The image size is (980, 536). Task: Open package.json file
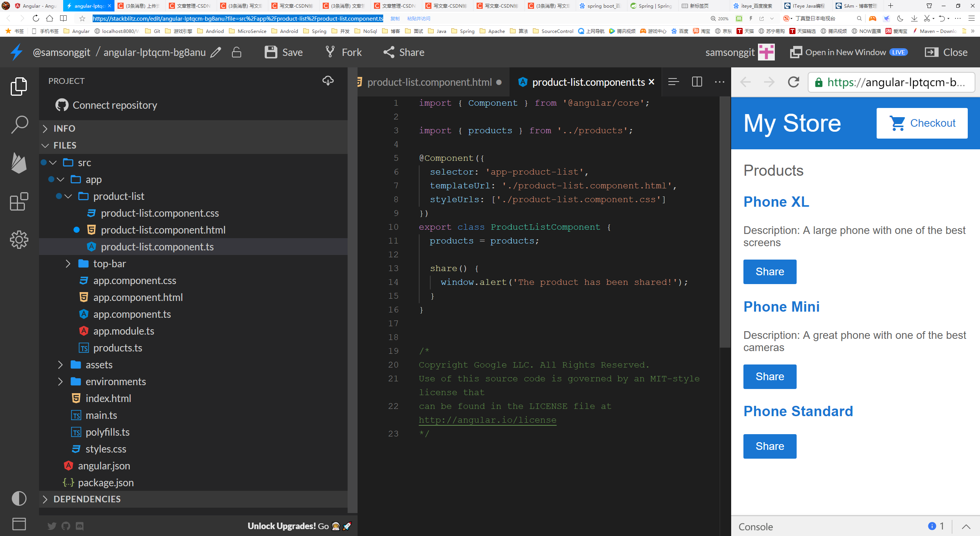coord(106,483)
